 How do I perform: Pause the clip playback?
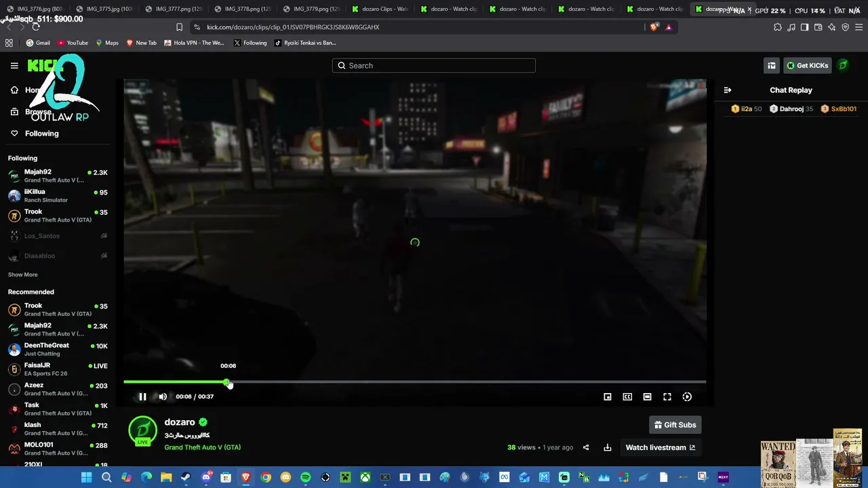(142, 396)
